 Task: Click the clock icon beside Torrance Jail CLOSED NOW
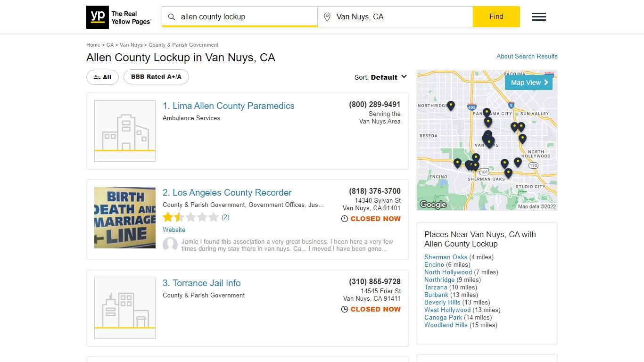[x=345, y=309]
